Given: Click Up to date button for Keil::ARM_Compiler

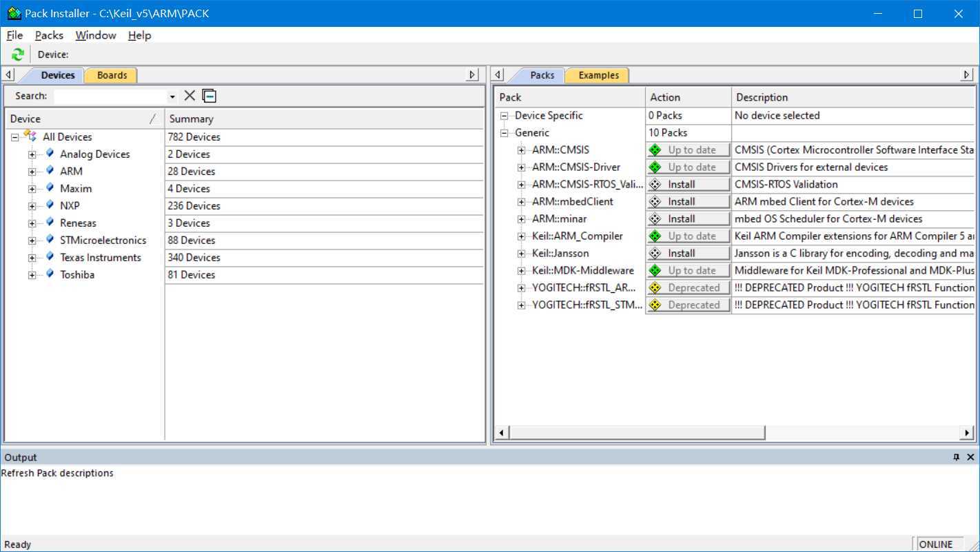Looking at the screenshot, I should click(688, 236).
